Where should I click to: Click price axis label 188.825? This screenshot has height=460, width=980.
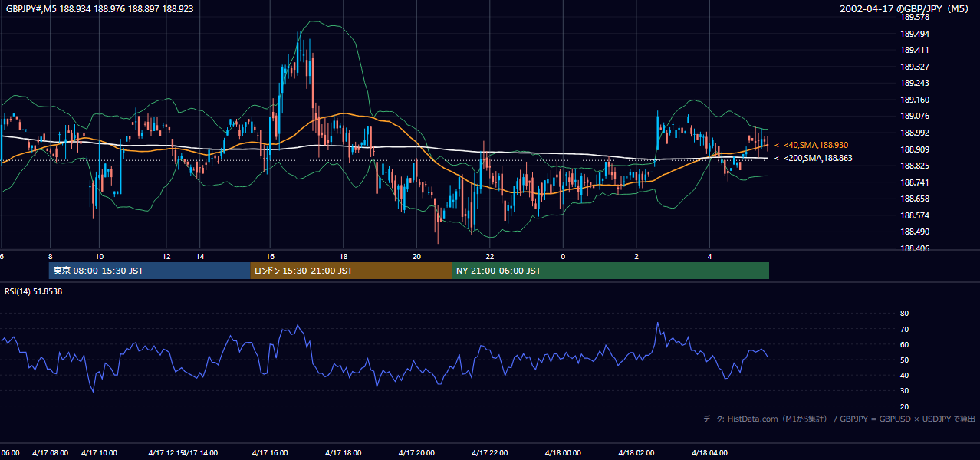pos(915,166)
